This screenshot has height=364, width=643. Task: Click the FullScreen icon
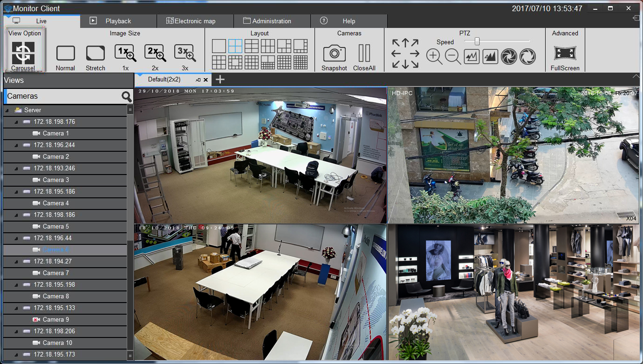click(565, 54)
